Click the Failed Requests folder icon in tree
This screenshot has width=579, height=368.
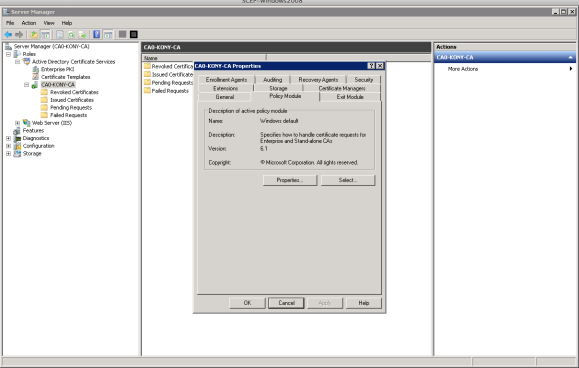tap(44, 115)
